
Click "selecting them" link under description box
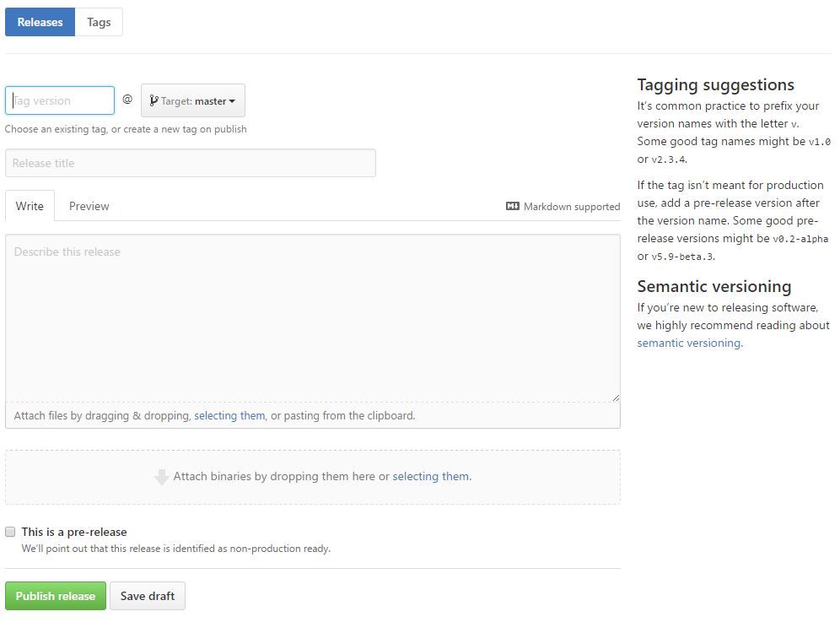tap(229, 415)
